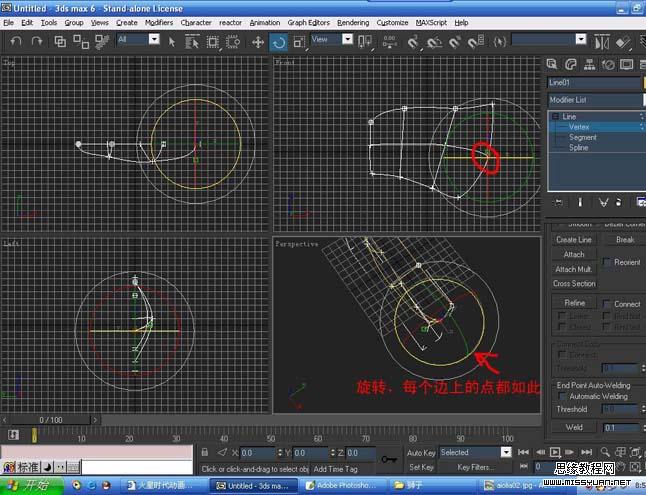Select the Segment sub-object level

pos(583,137)
